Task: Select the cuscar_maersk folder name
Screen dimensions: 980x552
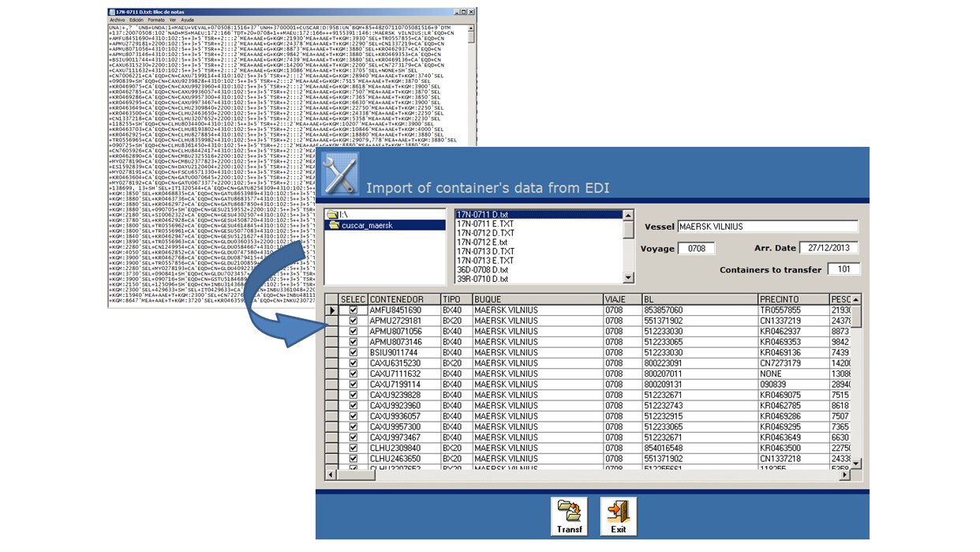Action: tap(367, 226)
